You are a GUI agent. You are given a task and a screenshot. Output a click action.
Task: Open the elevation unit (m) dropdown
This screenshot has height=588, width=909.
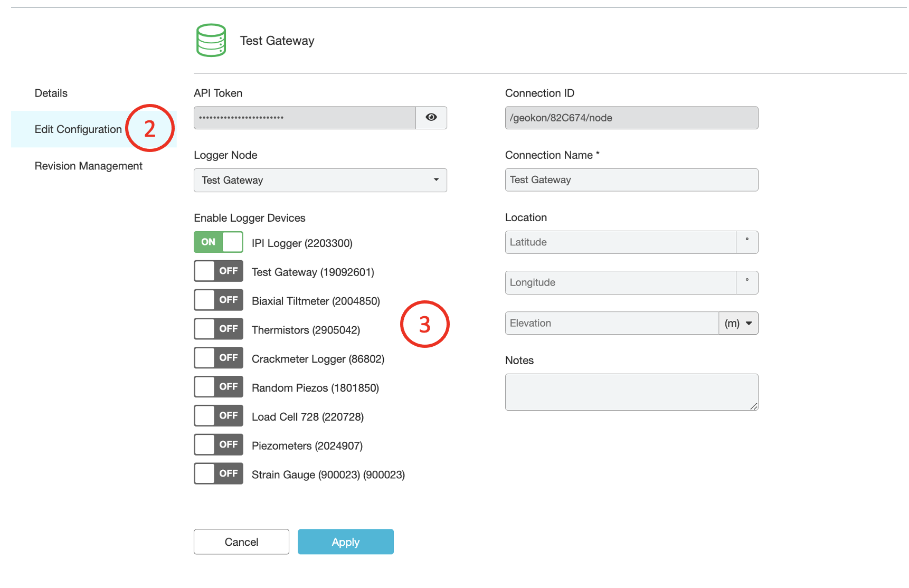tap(738, 324)
